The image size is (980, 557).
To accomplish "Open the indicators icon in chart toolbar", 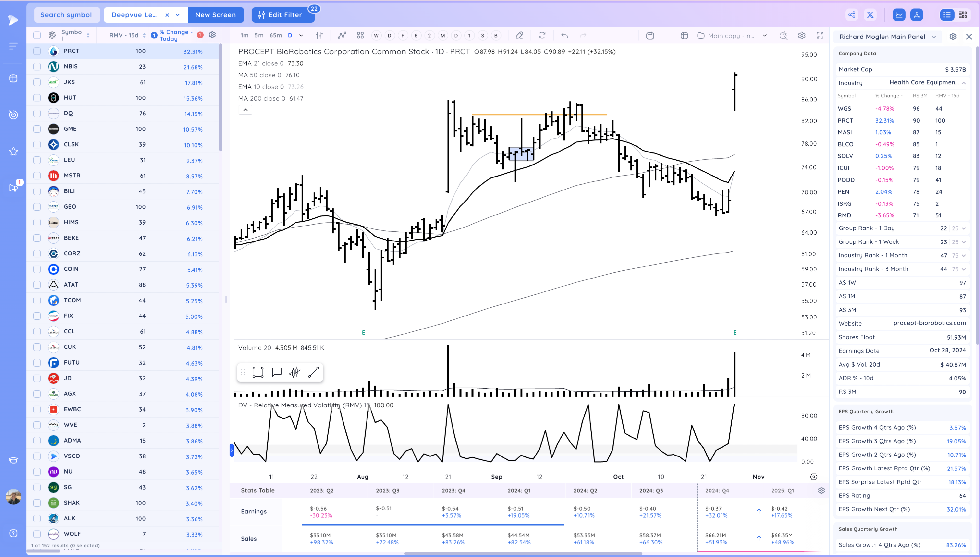I will click(342, 36).
